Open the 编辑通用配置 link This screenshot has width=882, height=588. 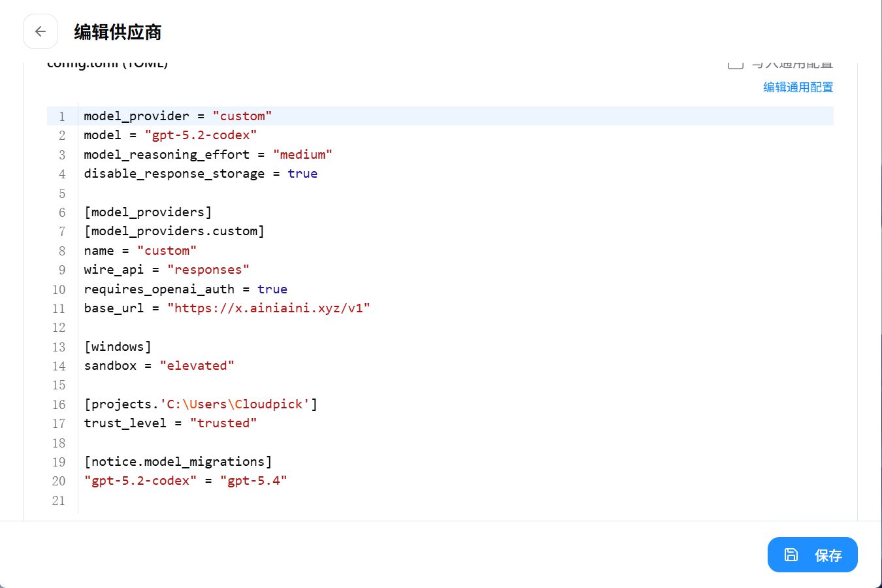(798, 88)
